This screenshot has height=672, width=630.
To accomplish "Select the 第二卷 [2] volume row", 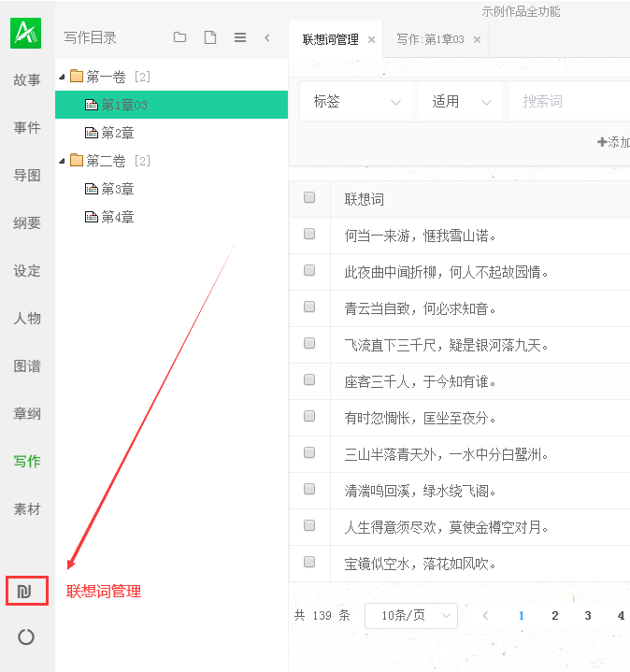I will point(171,161).
